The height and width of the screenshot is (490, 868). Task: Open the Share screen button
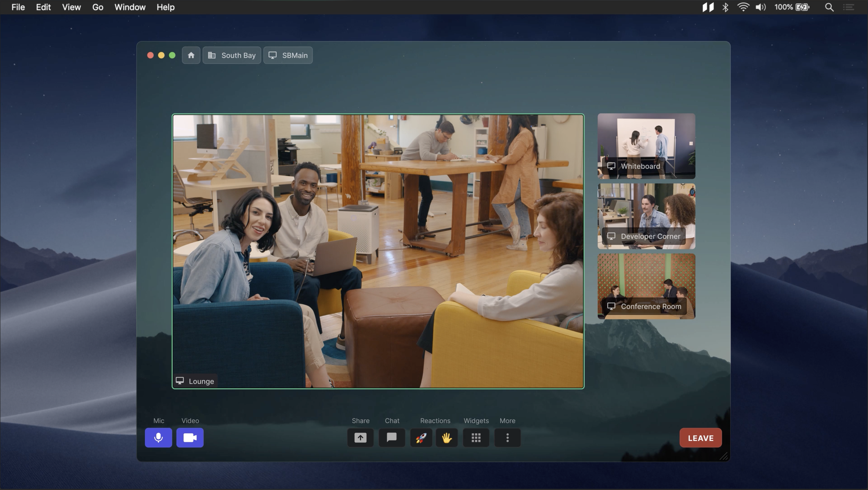pyautogui.click(x=360, y=438)
